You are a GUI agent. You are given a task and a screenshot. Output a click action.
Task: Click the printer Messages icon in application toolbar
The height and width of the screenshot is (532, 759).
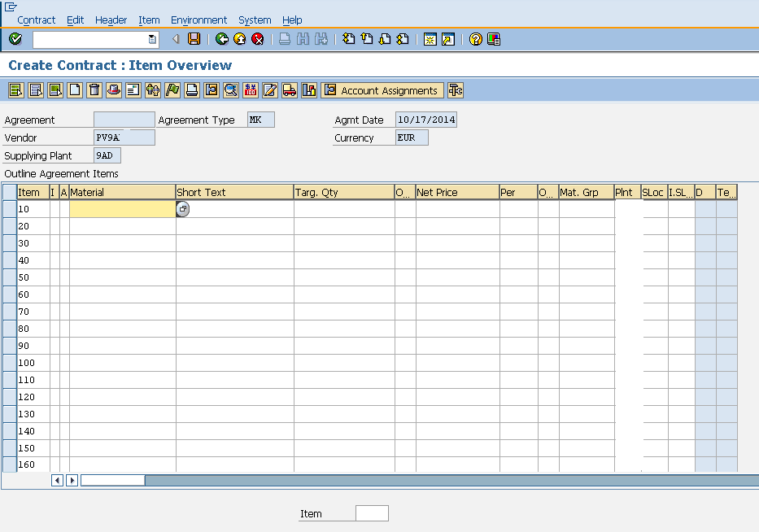coord(192,90)
